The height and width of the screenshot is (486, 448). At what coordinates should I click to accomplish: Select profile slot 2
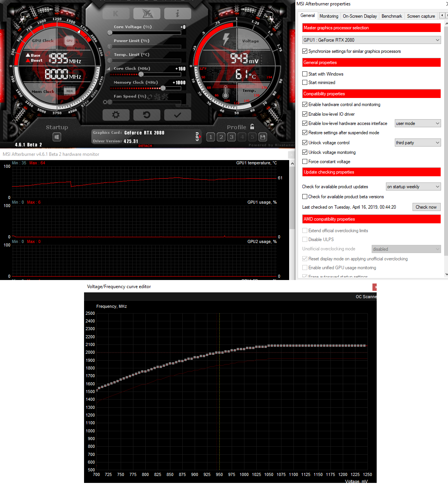point(221,137)
